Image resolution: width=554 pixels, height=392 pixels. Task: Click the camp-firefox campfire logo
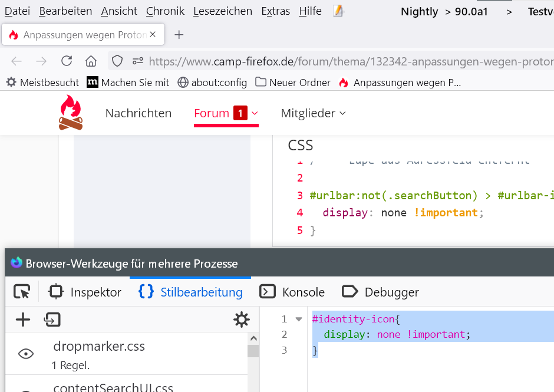(x=71, y=113)
